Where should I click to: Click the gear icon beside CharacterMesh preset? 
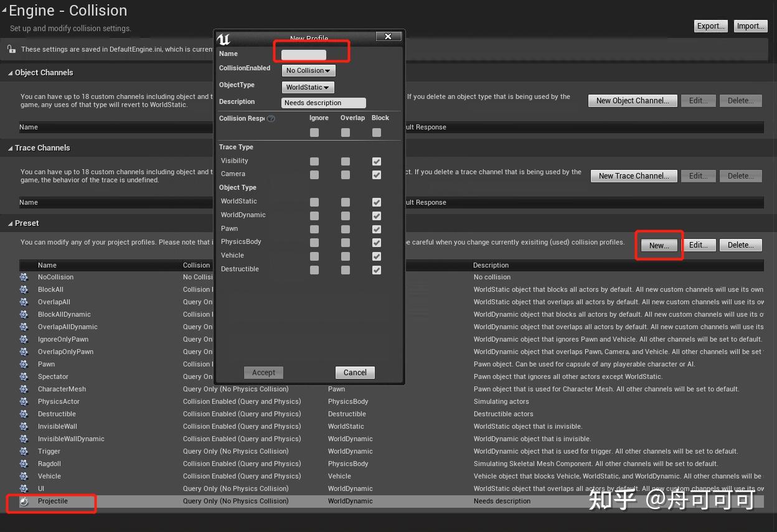(x=24, y=389)
